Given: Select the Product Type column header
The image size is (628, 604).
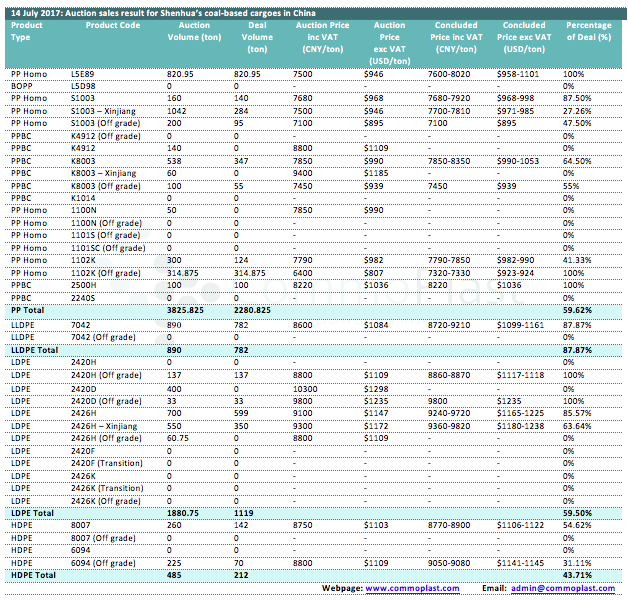Looking at the screenshot, I should [27, 30].
